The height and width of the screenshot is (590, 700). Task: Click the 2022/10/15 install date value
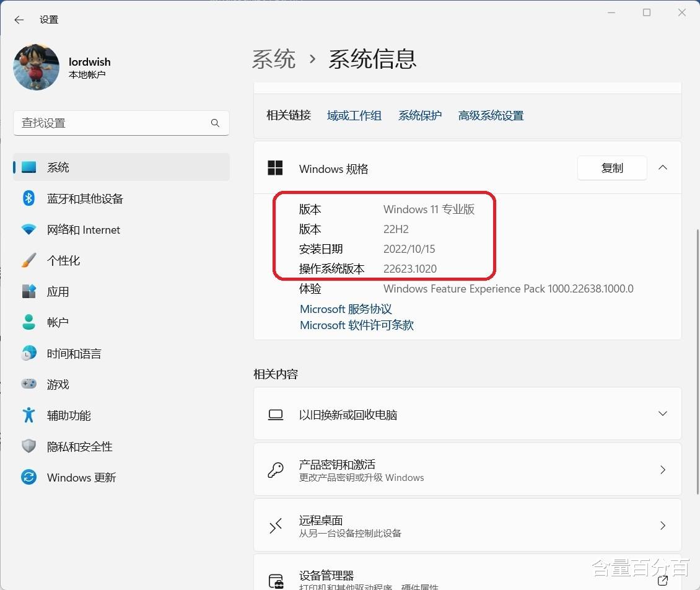tap(409, 249)
